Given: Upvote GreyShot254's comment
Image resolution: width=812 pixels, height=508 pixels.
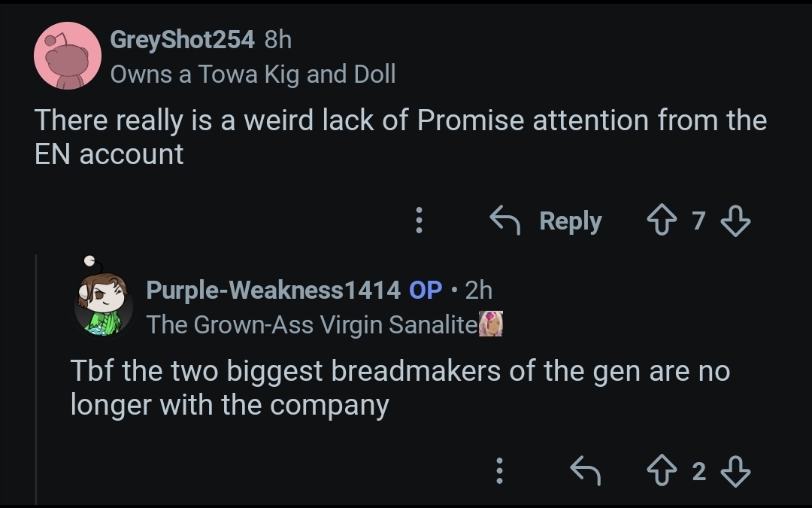Looking at the screenshot, I should pos(662,221).
